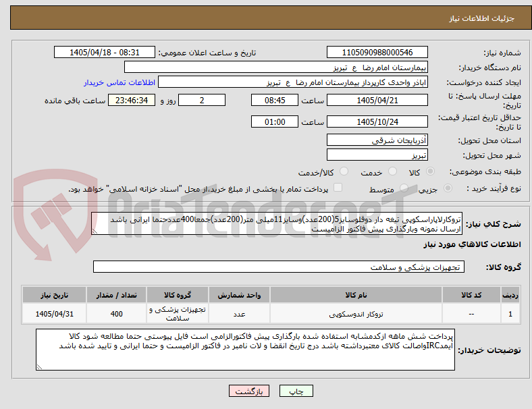This screenshot has height=409, width=532.
Task: Click the گروه کالا column header in table
Action: pyautogui.click(x=178, y=295)
